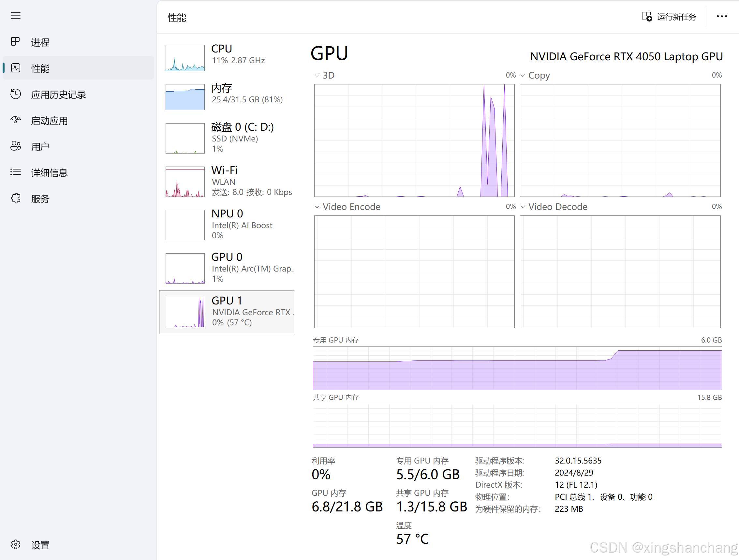
Task: Click the three-dot more options button
Action: point(722,16)
